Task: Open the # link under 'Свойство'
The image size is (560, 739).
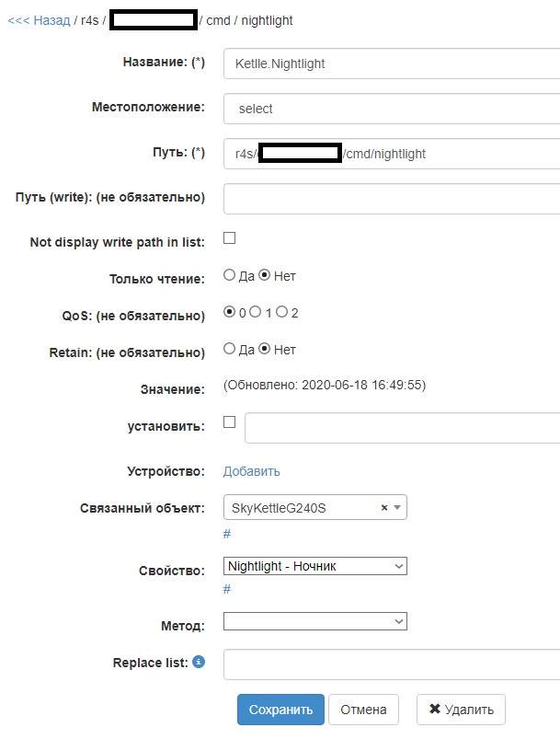Action: [227, 589]
